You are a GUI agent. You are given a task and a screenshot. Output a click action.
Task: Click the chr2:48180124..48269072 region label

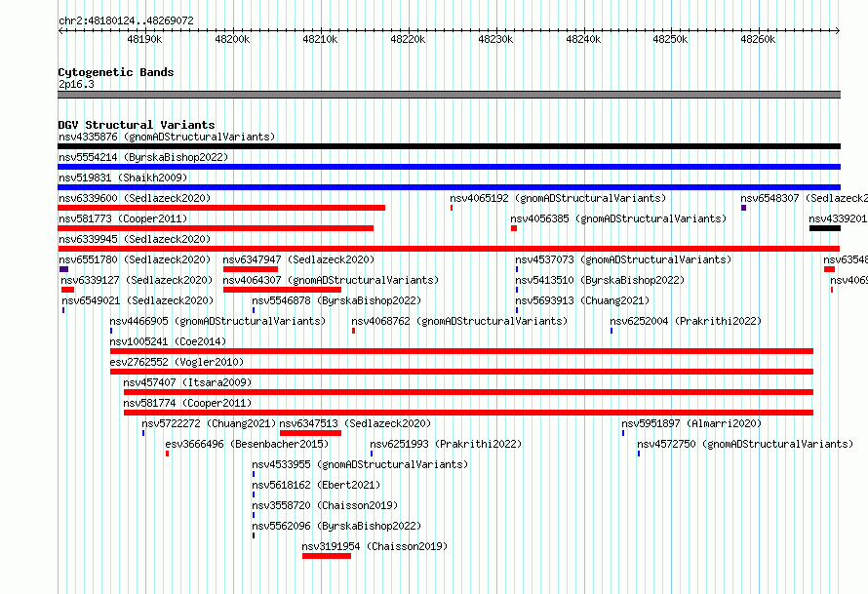126,20
